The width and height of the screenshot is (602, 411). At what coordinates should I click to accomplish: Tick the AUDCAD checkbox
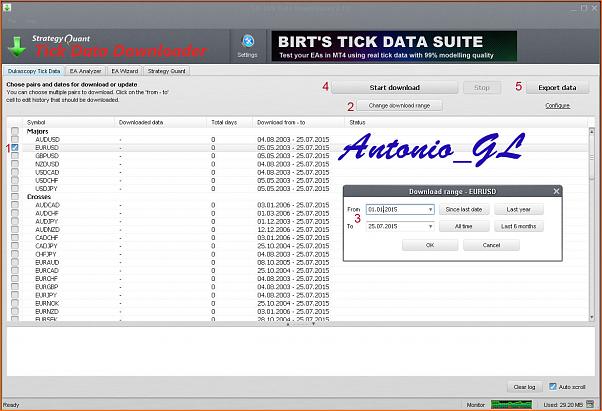tap(15, 205)
